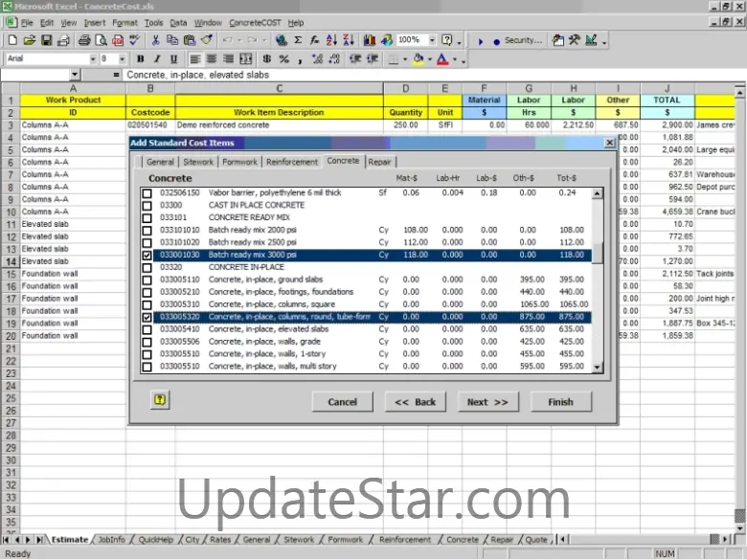Open the Arial font name dropdown

[93, 59]
